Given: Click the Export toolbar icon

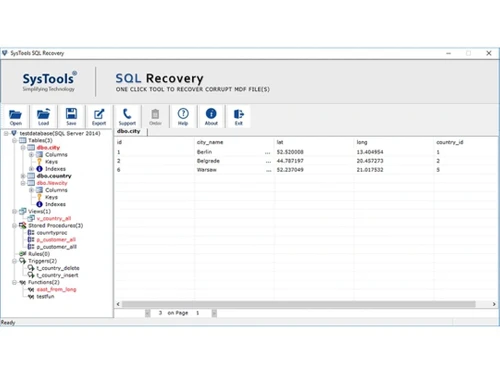Looking at the screenshot, I should [99, 114].
